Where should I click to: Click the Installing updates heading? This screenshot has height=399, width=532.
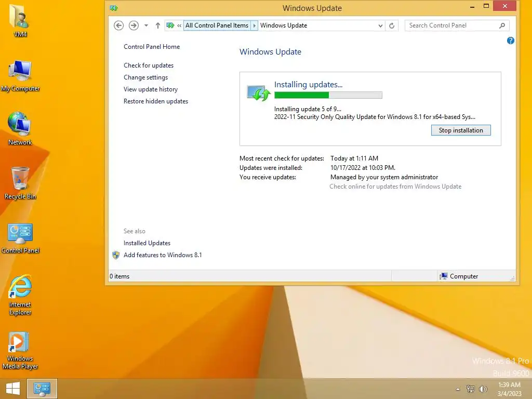308,85
